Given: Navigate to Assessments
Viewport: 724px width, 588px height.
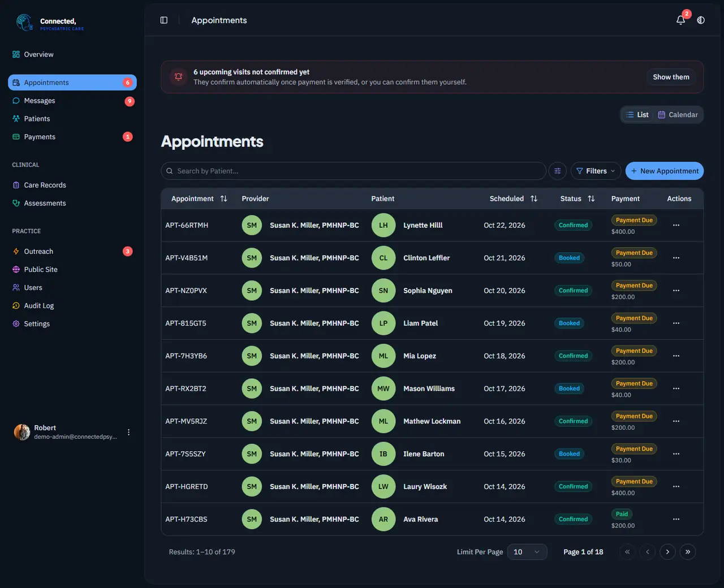Looking at the screenshot, I should [x=72, y=203].
